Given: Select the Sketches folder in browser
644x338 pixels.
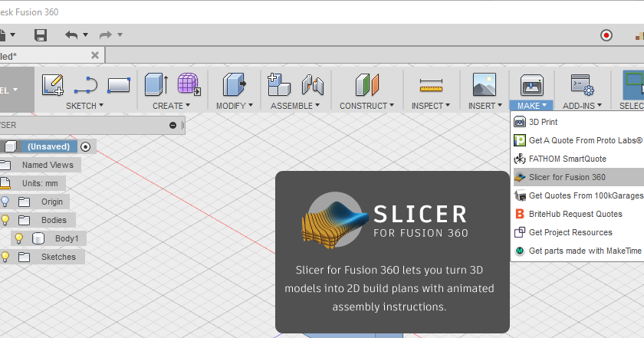Looking at the screenshot, I should 58,257.
